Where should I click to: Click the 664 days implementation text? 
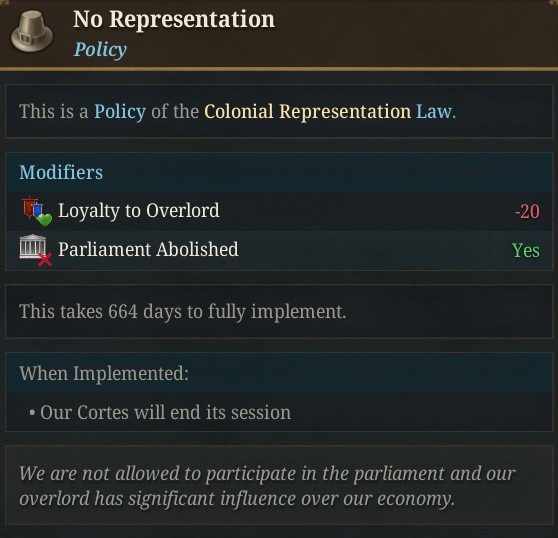[x=182, y=312]
